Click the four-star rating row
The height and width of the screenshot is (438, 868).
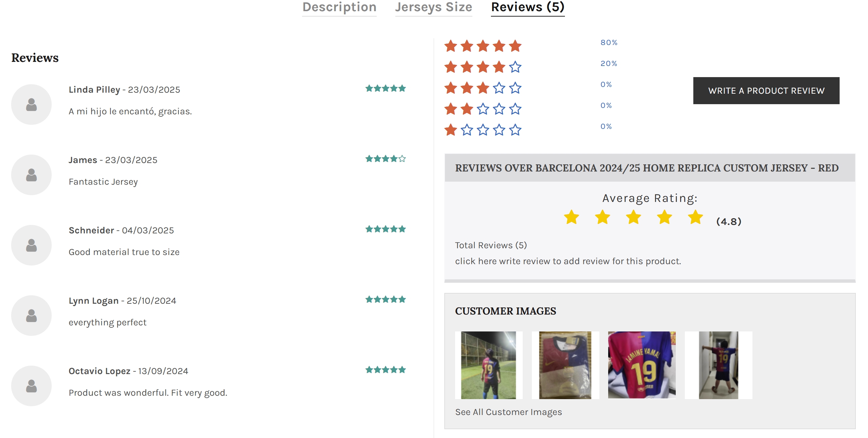[x=483, y=67]
